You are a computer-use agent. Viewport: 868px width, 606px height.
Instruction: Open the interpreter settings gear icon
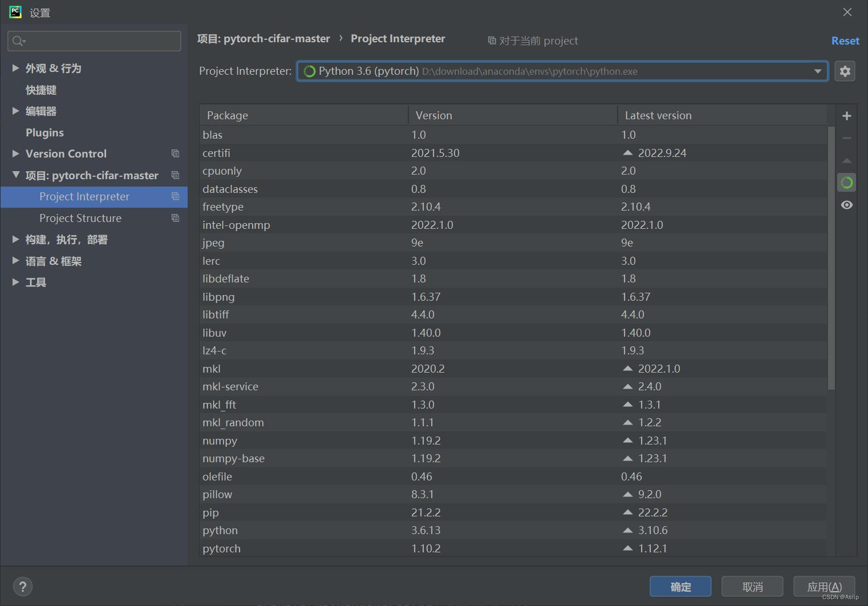pyautogui.click(x=845, y=71)
